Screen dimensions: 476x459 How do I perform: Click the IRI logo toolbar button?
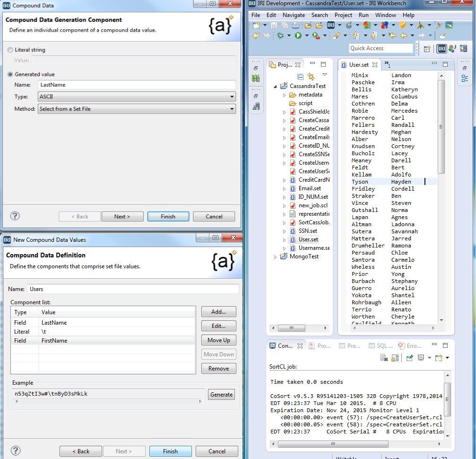tap(330, 25)
